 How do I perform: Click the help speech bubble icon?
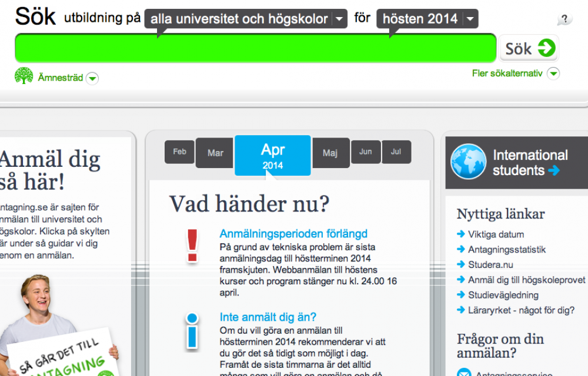564,19
